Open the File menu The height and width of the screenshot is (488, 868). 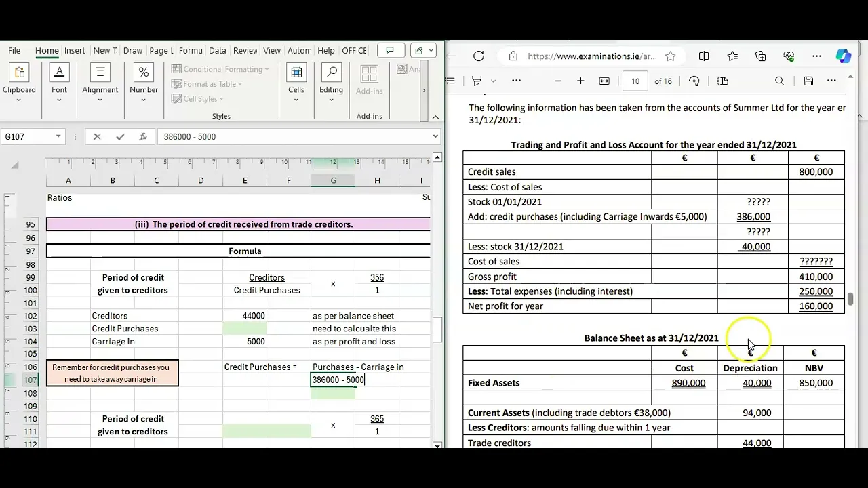click(14, 51)
